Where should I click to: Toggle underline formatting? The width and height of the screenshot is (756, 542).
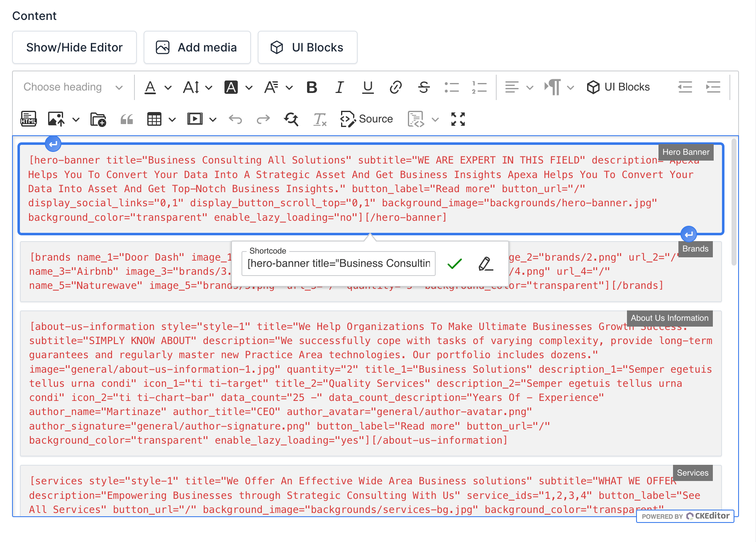pos(368,87)
